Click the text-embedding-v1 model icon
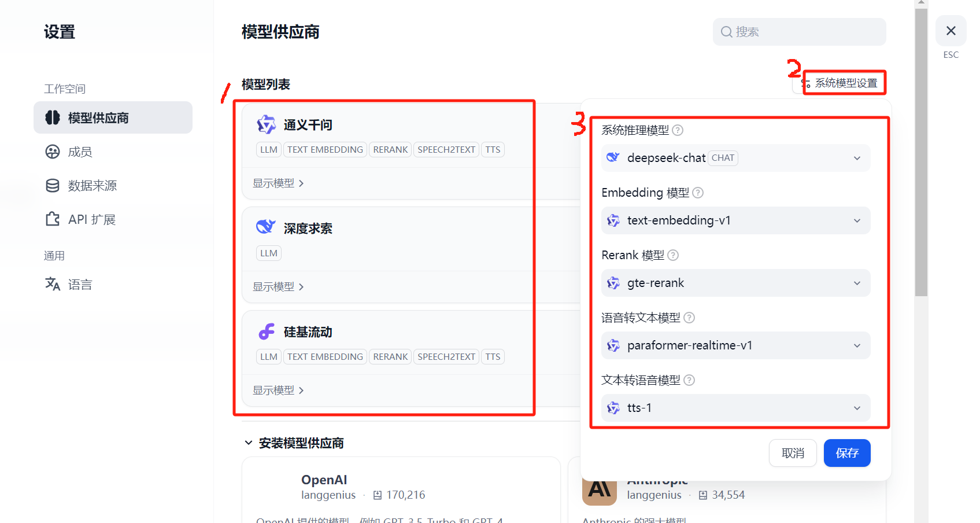This screenshot has height=523, width=980. pyautogui.click(x=613, y=220)
